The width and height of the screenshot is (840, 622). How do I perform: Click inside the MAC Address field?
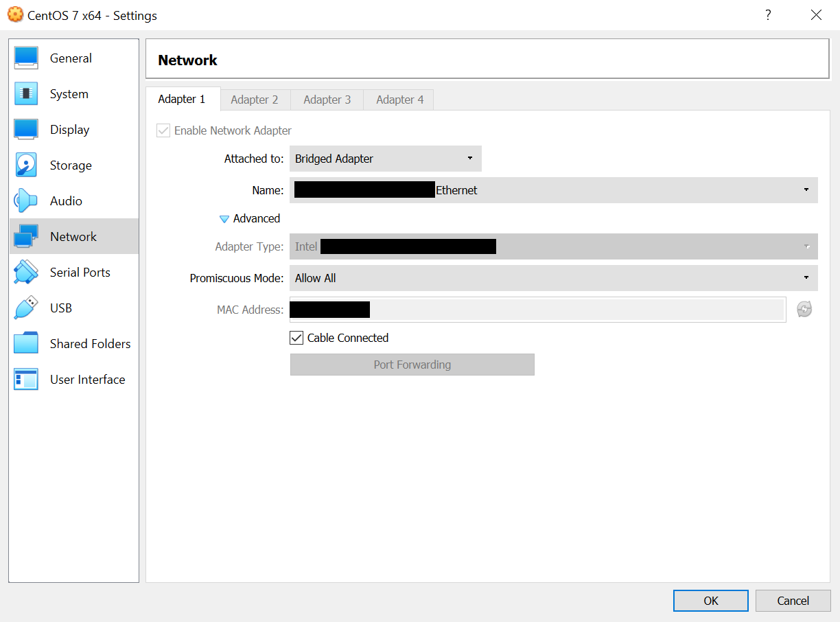coord(538,310)
